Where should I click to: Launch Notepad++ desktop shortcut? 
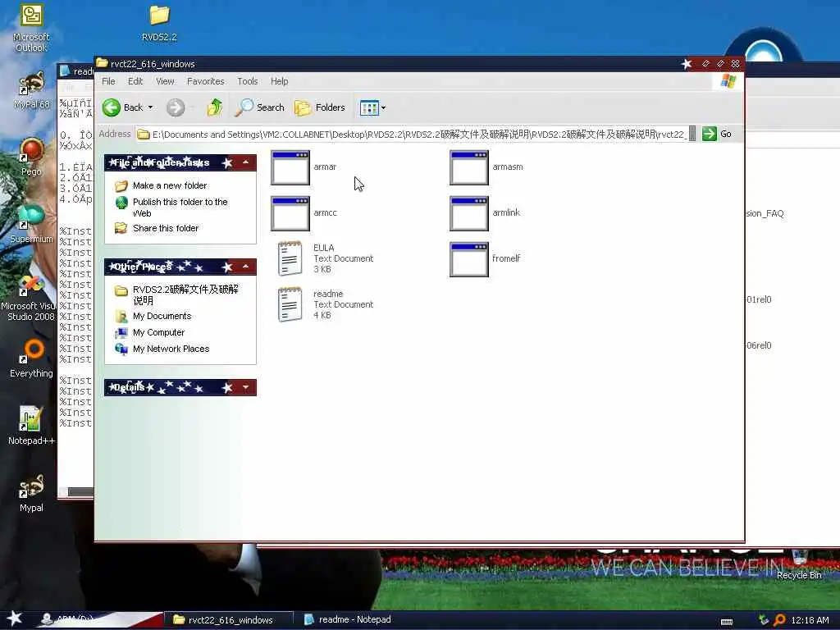pos(31,426)
